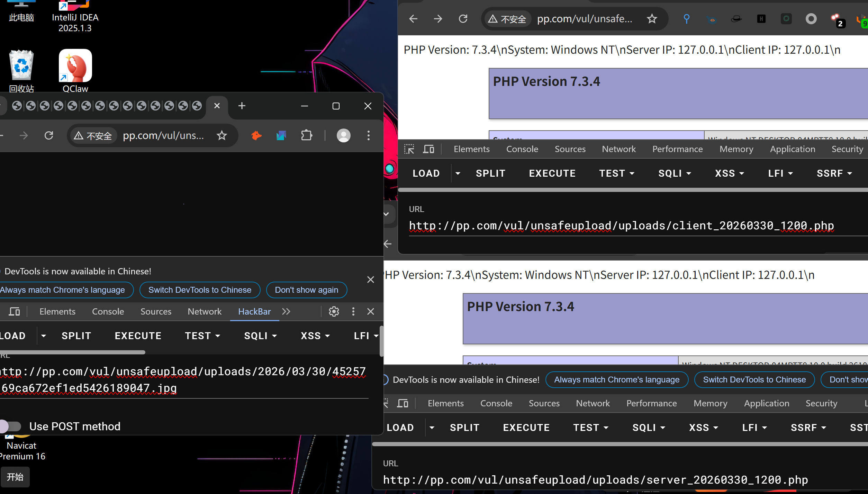Open Network tab in top-right DevTools

point(618,149)
